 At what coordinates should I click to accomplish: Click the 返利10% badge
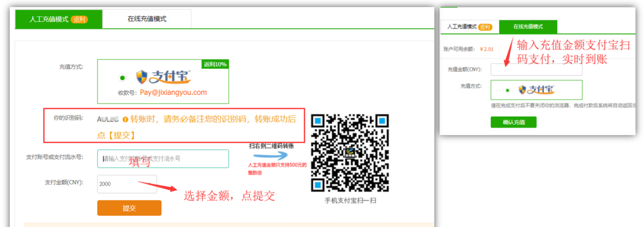pyautogui.click(x=215, y=64)
